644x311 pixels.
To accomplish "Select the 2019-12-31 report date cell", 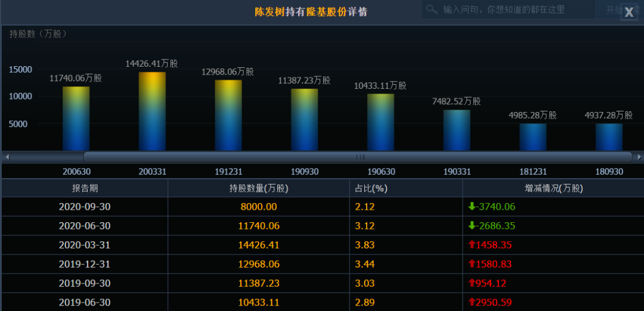I will point(85,264).
